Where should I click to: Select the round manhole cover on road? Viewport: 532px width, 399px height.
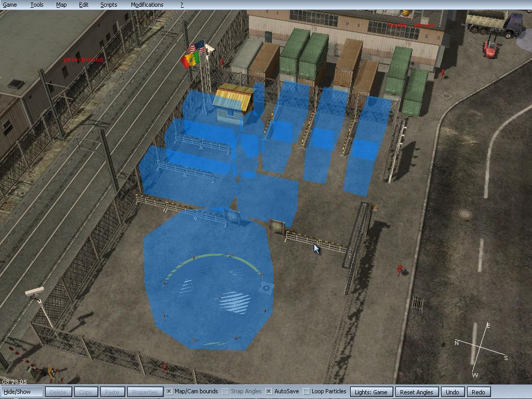(464, 214)
